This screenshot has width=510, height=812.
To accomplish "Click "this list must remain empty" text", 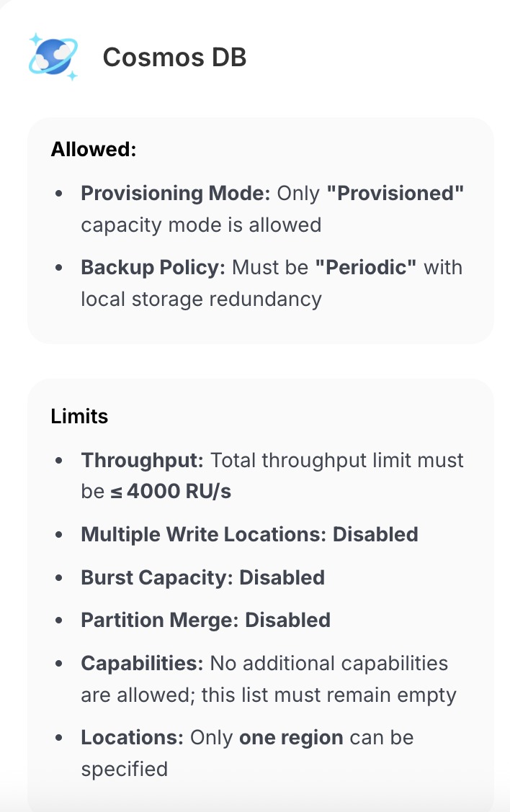I will (x=328, y=695).
